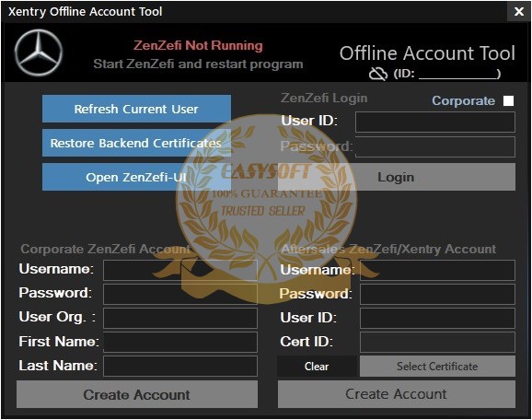This screenshot has height=420, width=532.
Task: Enable the Corporate checkbox
Action: click(508, 100)
